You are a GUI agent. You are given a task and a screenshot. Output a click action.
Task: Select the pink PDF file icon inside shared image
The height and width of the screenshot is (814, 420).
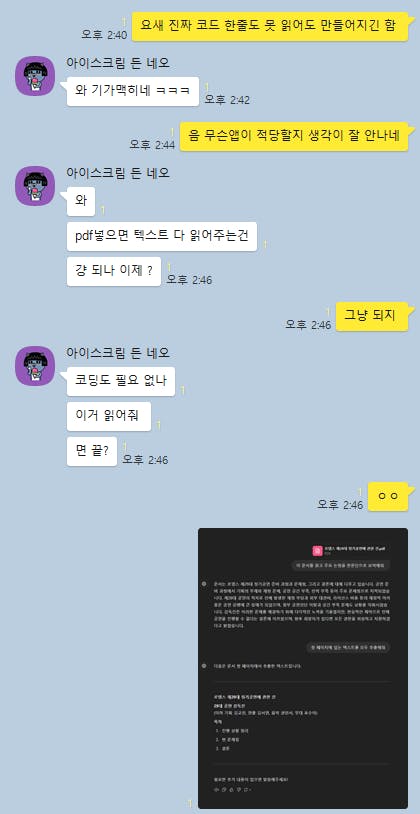(317, 551)
